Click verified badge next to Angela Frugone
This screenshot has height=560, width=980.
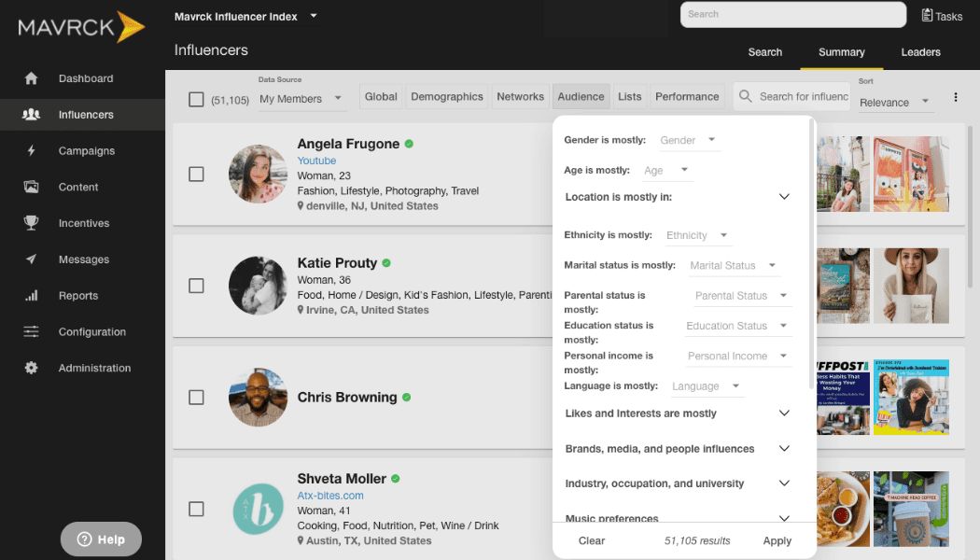(409, 144)
